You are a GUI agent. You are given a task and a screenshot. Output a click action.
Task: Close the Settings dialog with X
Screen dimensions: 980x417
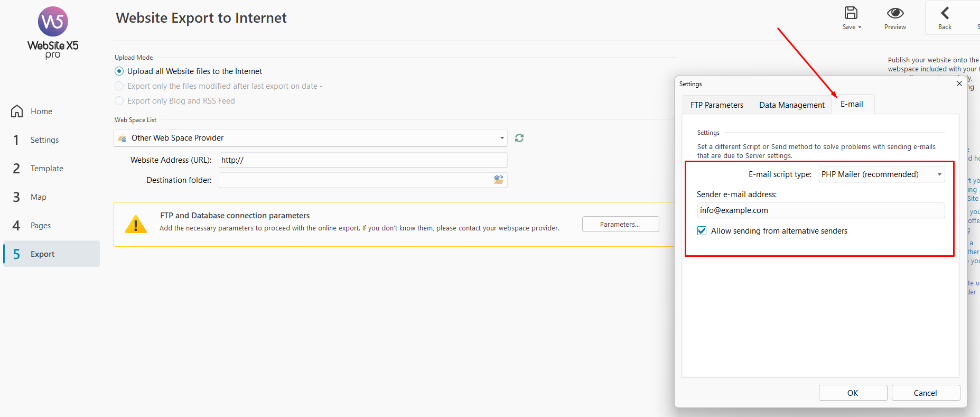tap(959, 84)
